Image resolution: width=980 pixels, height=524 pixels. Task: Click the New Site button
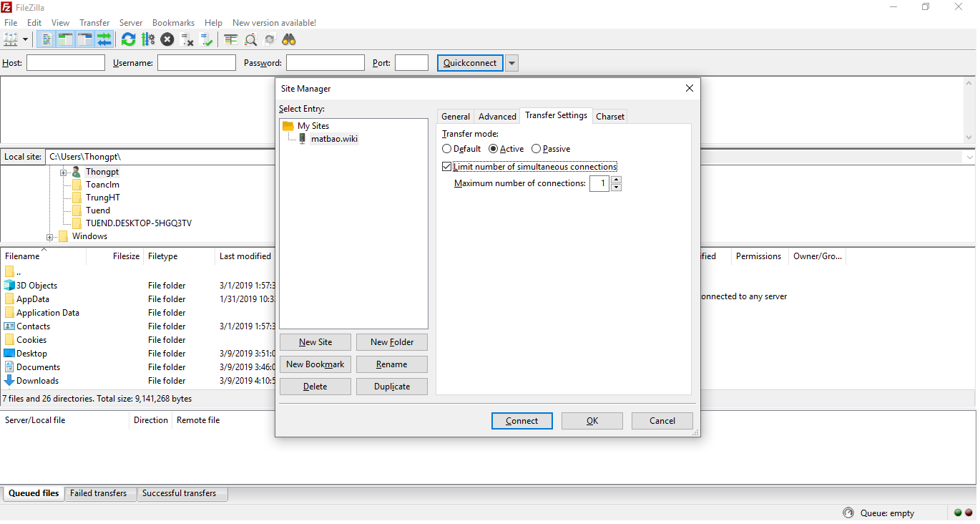(x=315, y=342)
